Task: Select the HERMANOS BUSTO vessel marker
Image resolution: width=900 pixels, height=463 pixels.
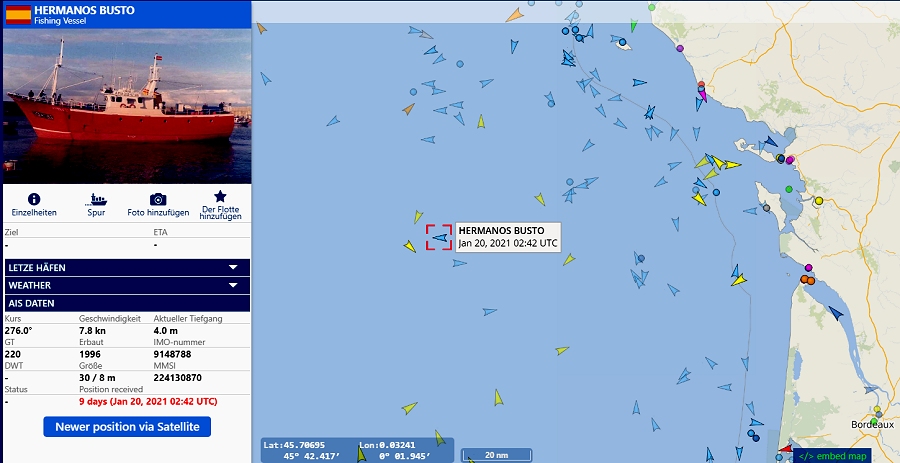Action: (x=440, y=237)
